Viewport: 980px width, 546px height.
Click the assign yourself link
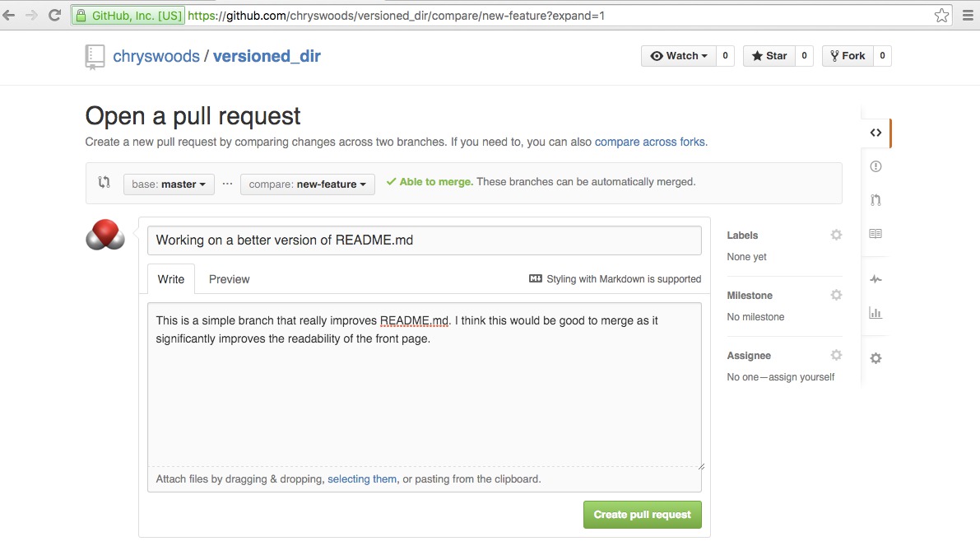(x=801, y=377)
